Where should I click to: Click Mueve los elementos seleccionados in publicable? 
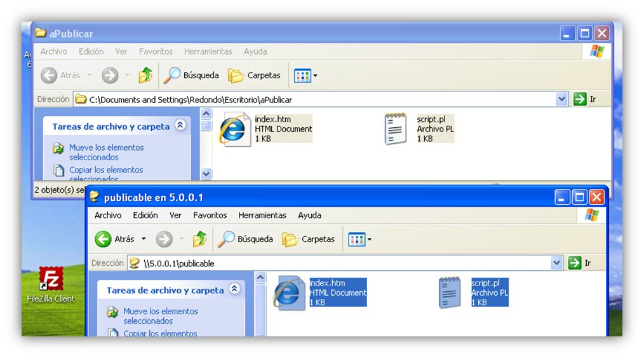pos(161,315)
